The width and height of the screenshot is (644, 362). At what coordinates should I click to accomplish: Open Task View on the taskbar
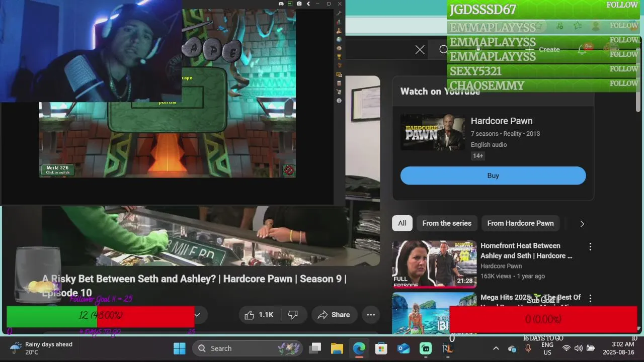click(315, 348)
